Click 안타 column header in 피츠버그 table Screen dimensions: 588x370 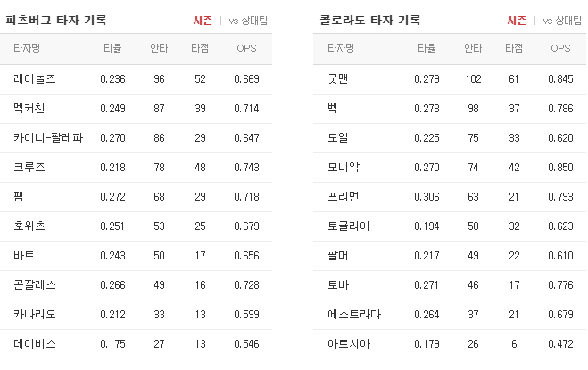[159, 48]
